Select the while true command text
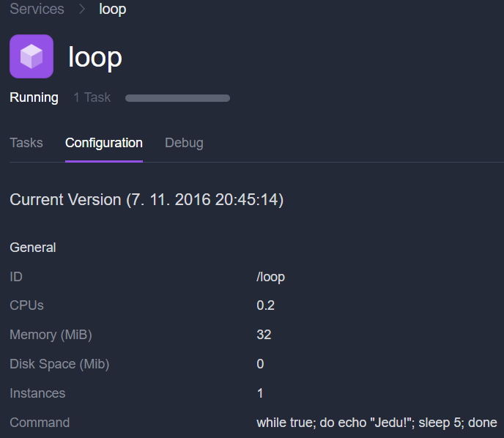 [x=377, y=423]
